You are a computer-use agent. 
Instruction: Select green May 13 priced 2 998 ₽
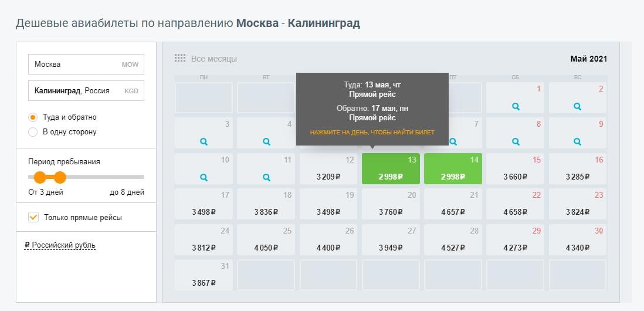[391, 169]
